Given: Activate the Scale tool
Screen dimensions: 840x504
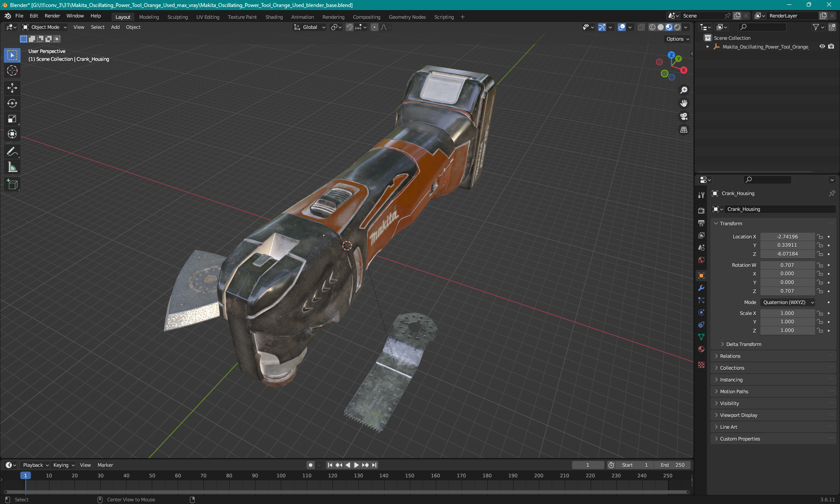Looking at the screenshot, I should pyautogui.click(x=12, y=119).
